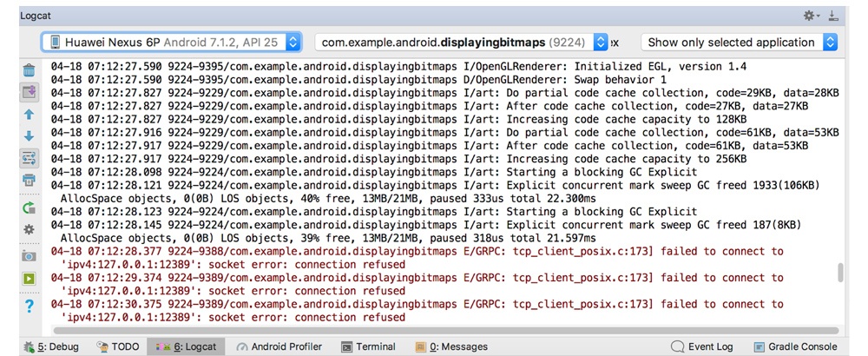868x356 pixels.
Task: Open the displayingbitmaps process dropdown
Action: click(461, 42)
